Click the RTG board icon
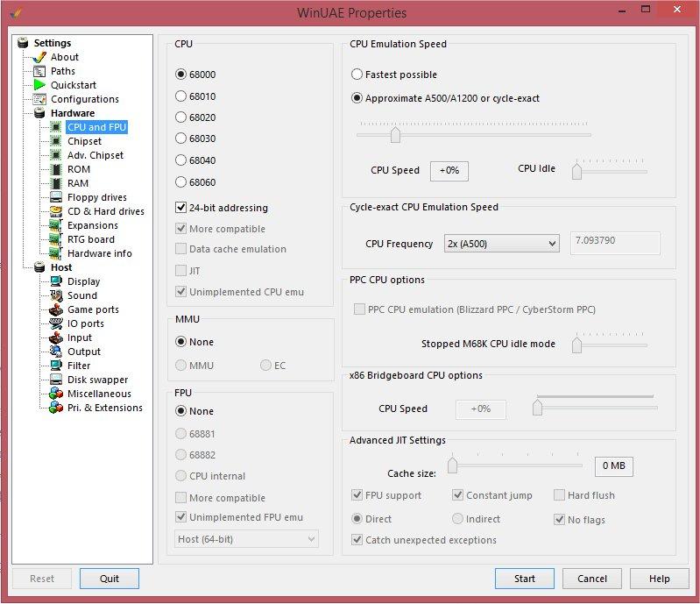700x604 pixels. point(56,239)
